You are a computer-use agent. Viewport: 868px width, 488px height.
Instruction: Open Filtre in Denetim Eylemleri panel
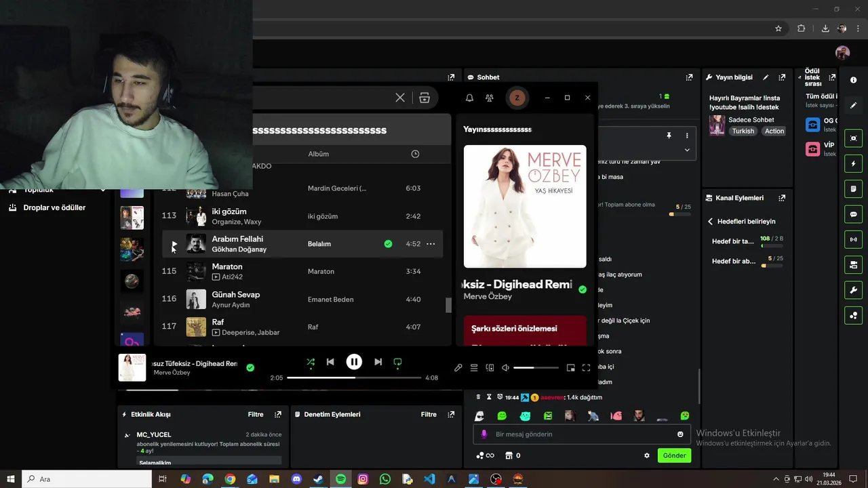coord(429,414)
